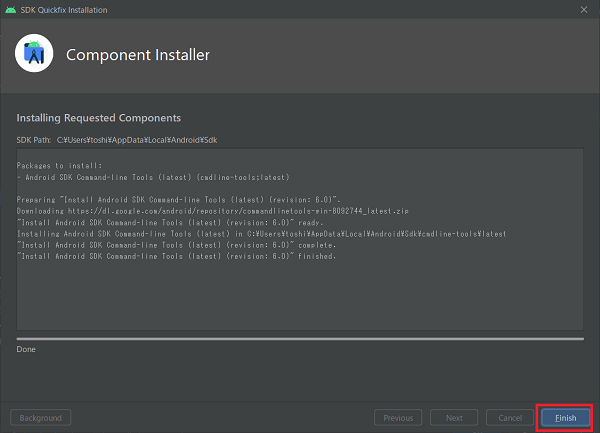Click the Android icon in the title bar
Viewport: 600px width, 433px height.
(x=11, y=9)
